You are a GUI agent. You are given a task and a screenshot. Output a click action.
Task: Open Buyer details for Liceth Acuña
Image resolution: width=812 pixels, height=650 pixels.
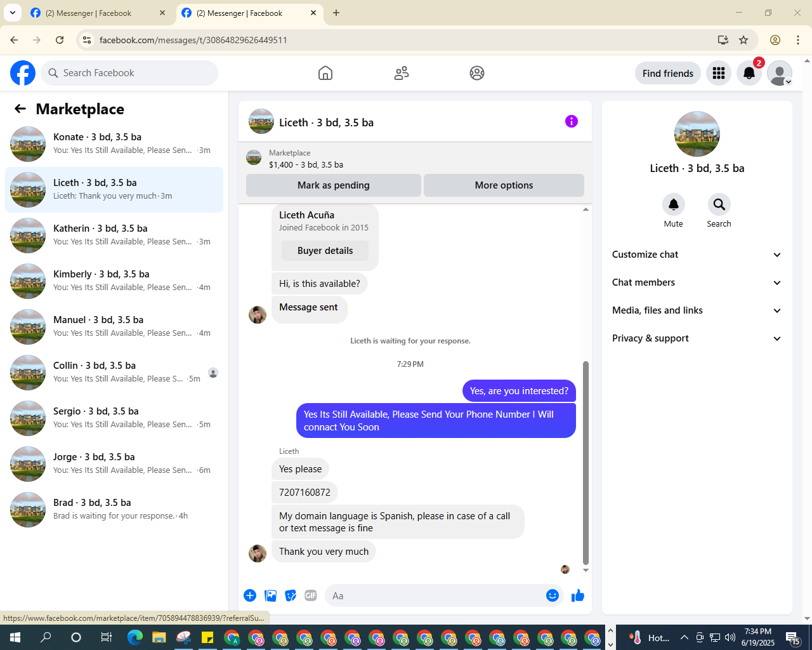tap(325, 251)
